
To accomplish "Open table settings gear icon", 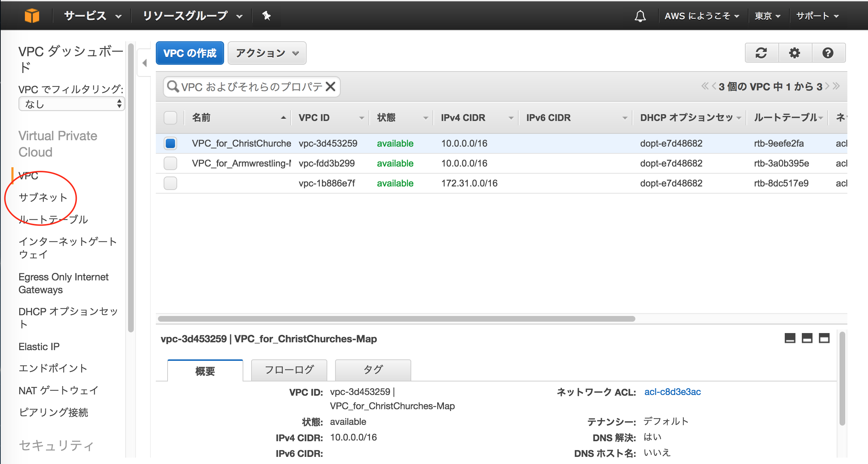I will [x=795, y=53].
